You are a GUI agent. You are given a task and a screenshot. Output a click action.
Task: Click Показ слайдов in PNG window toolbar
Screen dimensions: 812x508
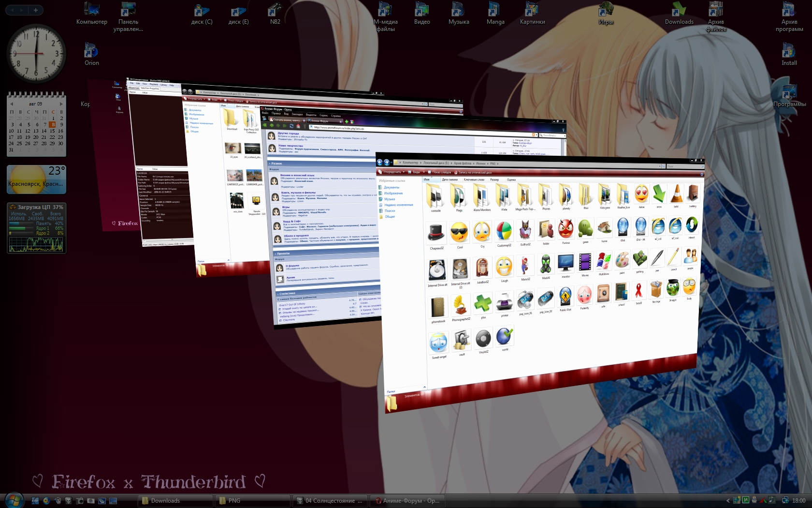click(439, 172)
